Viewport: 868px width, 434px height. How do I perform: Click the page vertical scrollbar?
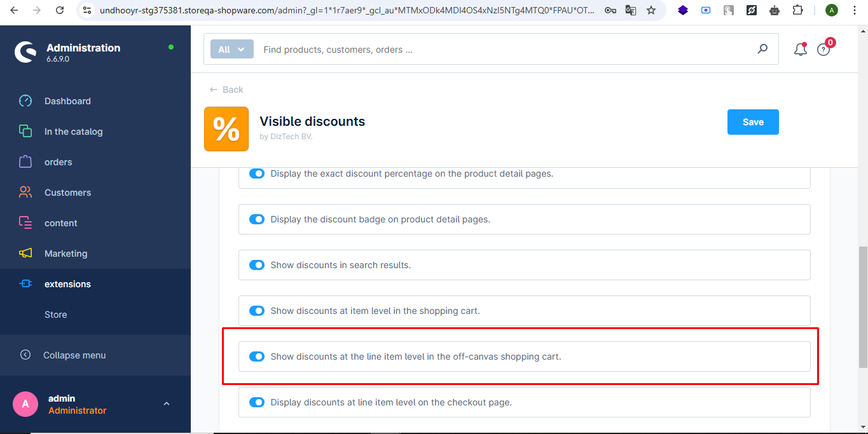point(863,307)
